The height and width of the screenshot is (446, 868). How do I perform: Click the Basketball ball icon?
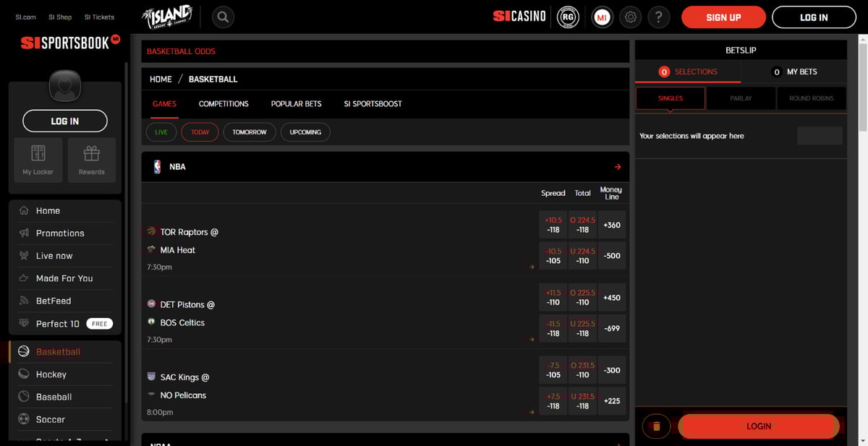coord(23,352)
